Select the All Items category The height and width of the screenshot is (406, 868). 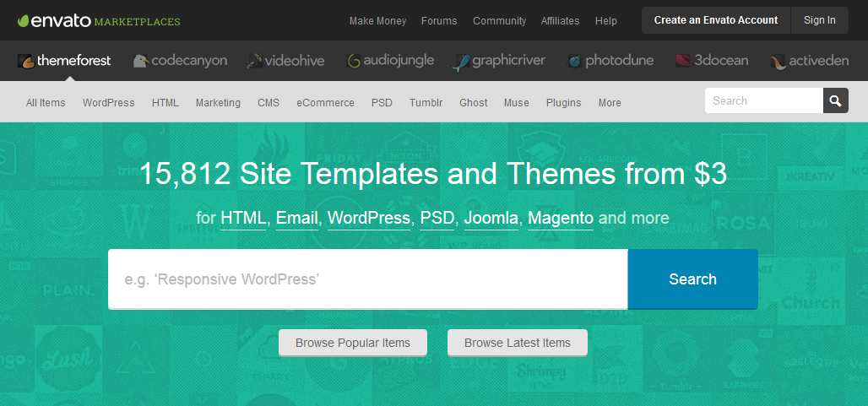coord(46,103)
